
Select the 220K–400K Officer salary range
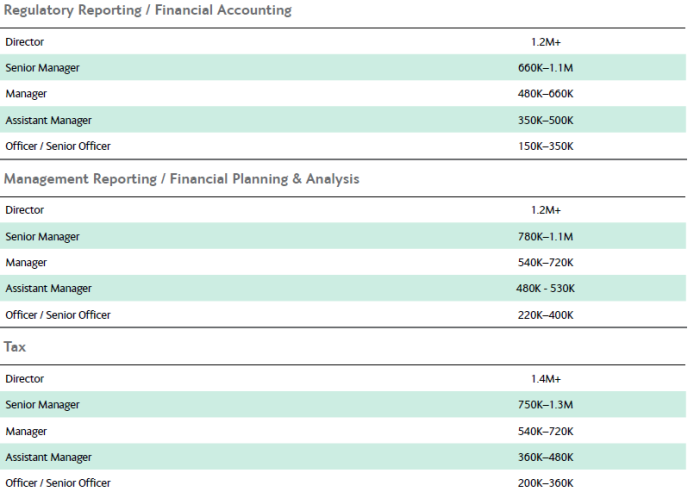pos(545,315)
